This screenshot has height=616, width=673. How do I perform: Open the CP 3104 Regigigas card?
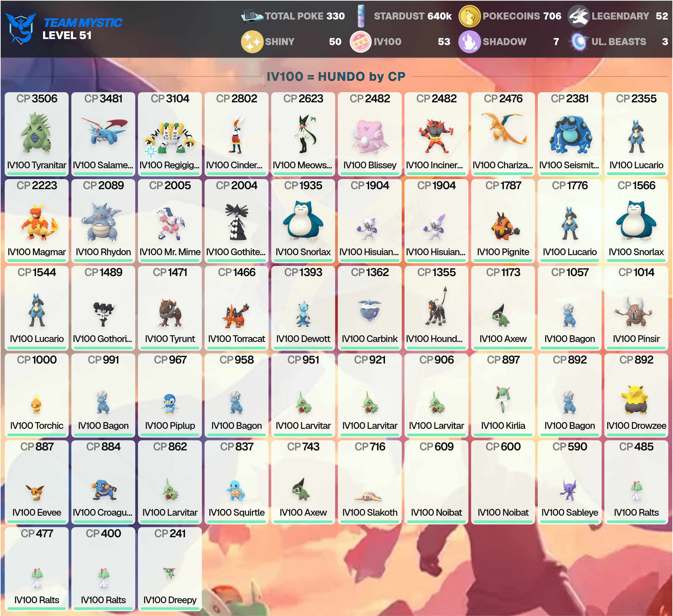[x=170, y=134]
